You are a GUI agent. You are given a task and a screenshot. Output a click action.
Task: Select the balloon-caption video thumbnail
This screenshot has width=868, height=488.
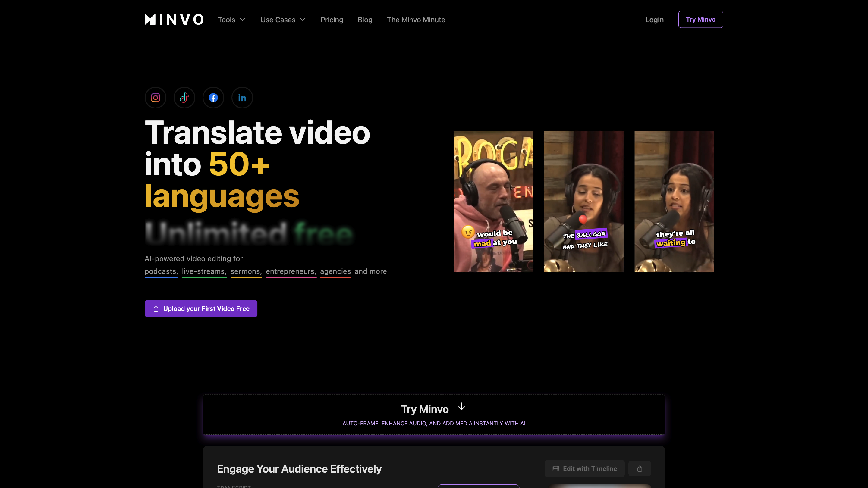(583, 202)
